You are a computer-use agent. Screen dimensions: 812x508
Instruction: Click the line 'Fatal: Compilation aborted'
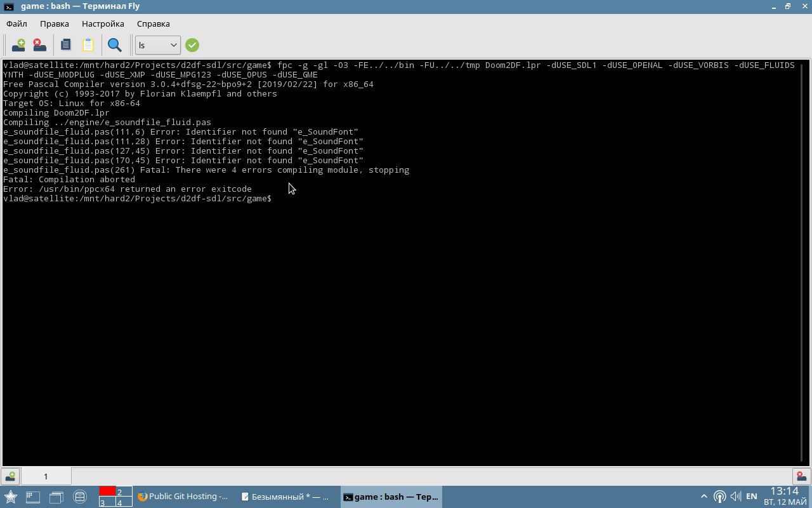[x=69, y=180]
